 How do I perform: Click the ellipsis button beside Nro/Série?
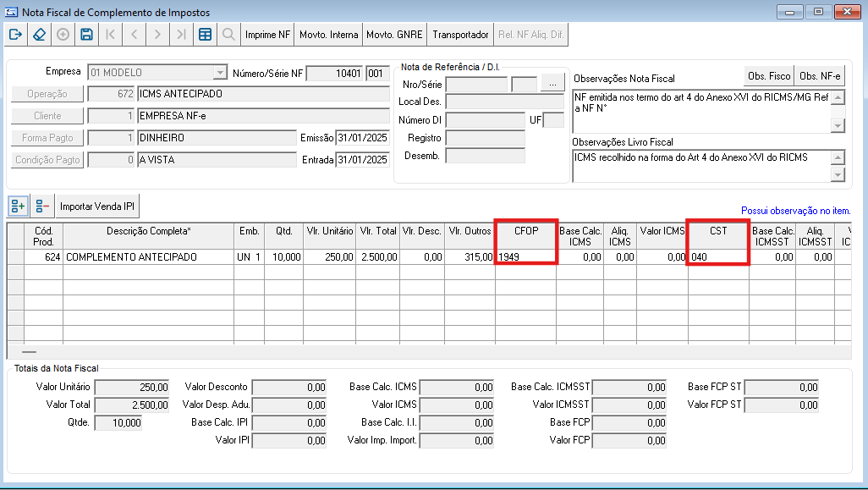click(x=552, y=83)
